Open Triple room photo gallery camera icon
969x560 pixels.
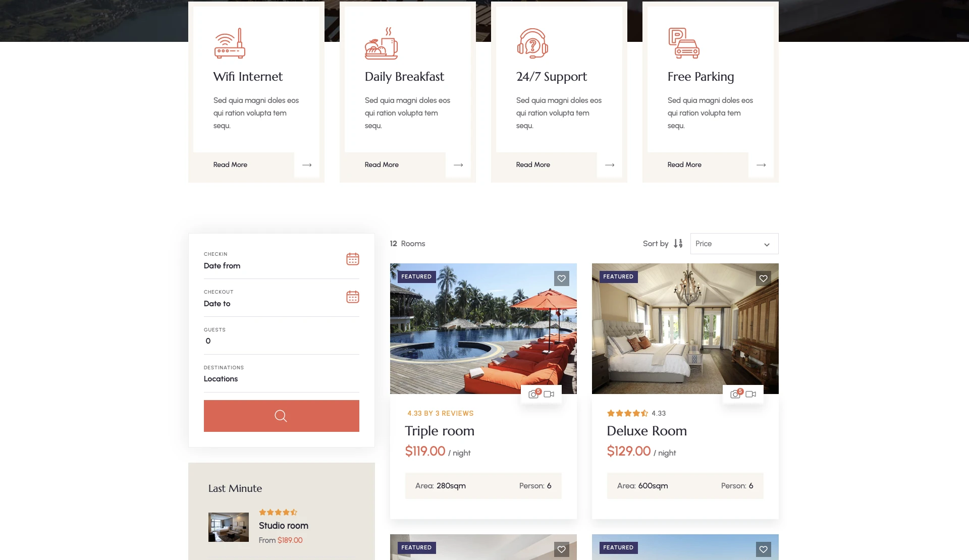533,394
